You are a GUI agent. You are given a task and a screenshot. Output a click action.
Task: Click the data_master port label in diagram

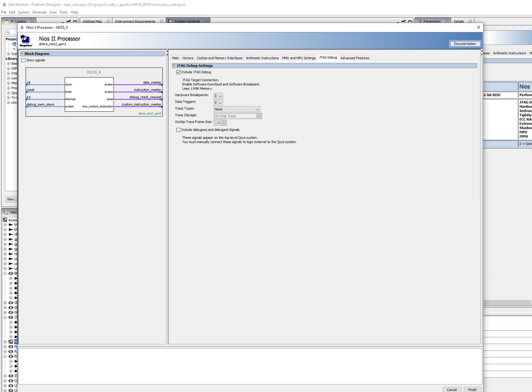pos(152,83)
